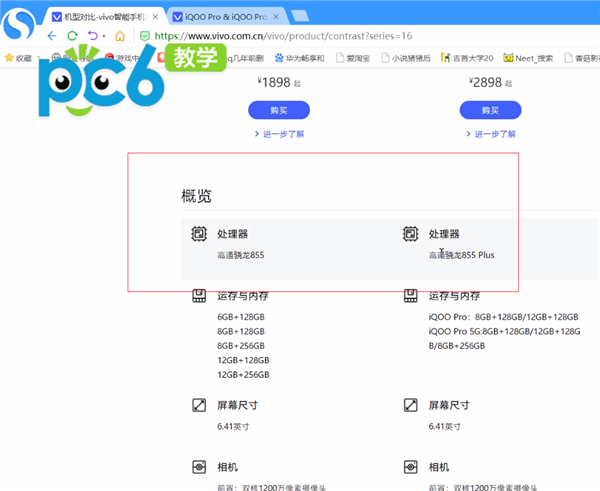Viewport: 600px width, 491px height.
Task: Click the Baidu paw icon of 华为畅享和
Action: tap(279, 58)
